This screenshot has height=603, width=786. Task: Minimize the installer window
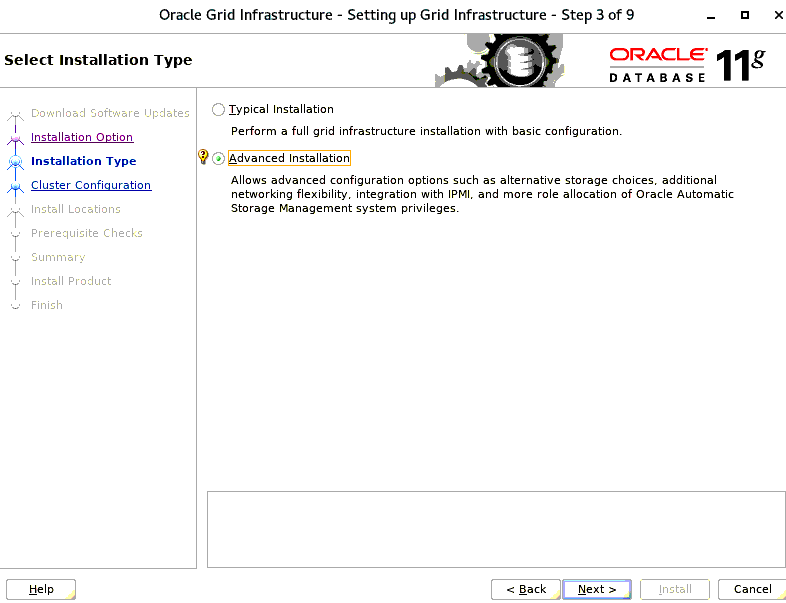[710, 15]
